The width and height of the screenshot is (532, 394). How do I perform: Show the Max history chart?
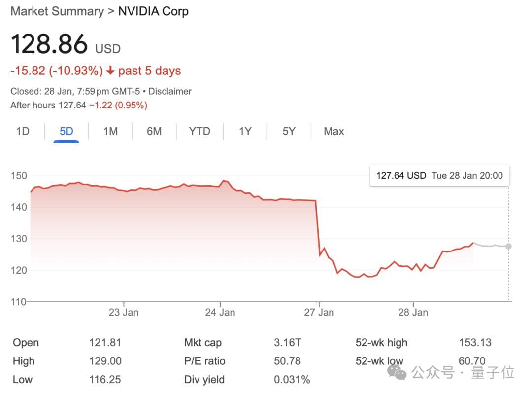click(333, 131)
